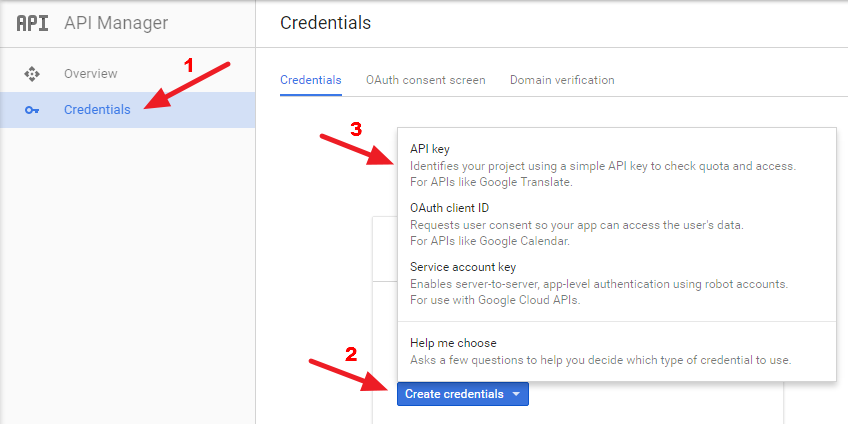This screenshot has width=848, height=424.
Task: Click the API logo icon
Action: pos(32,23)
